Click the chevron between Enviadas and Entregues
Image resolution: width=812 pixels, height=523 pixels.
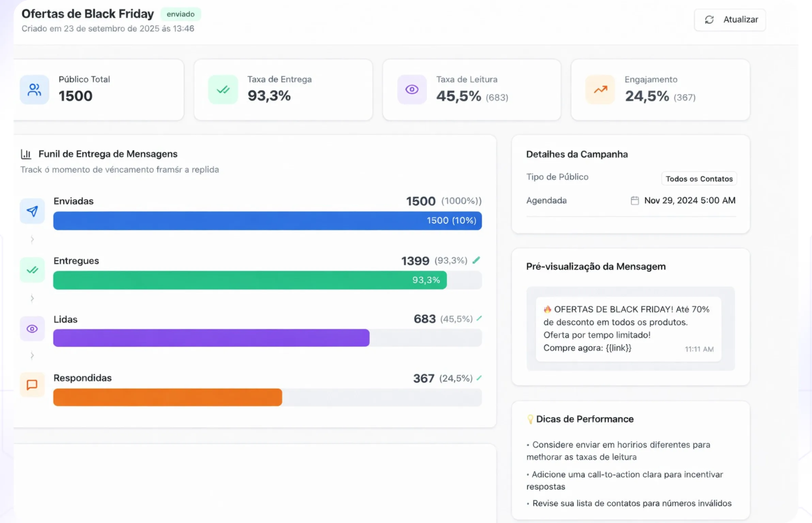tap(32, 239)
